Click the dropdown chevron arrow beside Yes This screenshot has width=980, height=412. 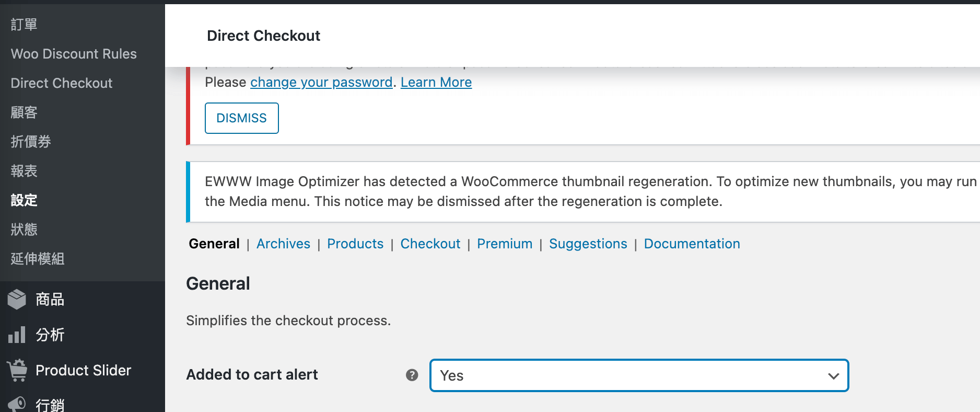[833, 376]
